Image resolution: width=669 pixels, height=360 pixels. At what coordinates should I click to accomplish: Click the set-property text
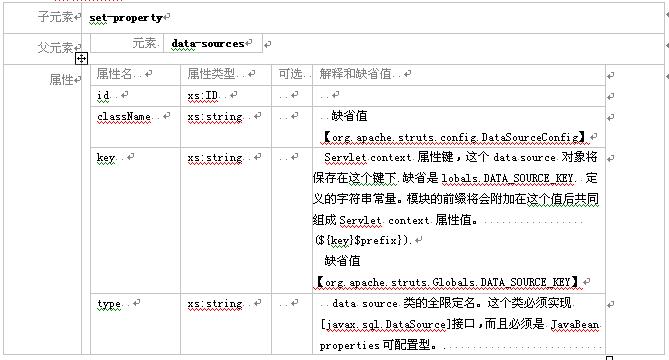click(126, 18)
